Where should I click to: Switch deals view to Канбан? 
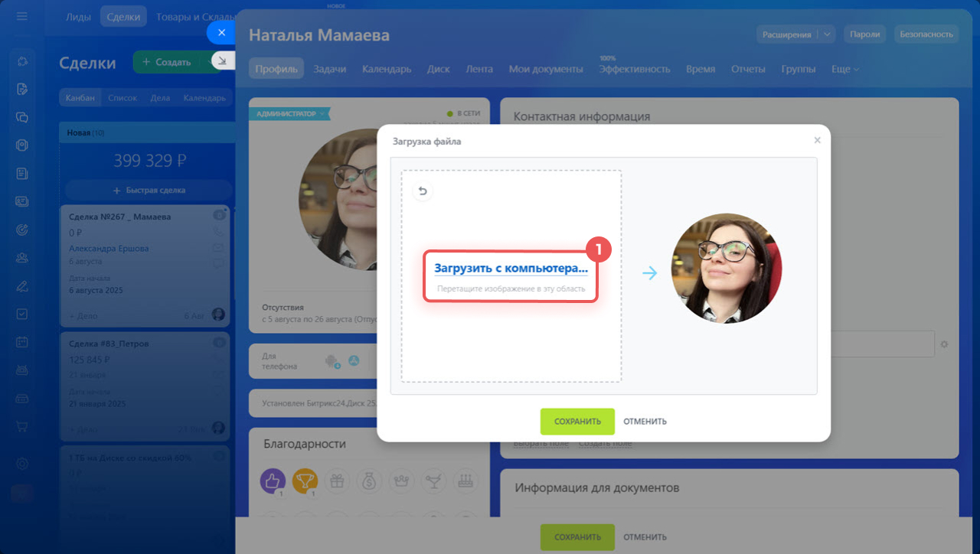(80, 97)
